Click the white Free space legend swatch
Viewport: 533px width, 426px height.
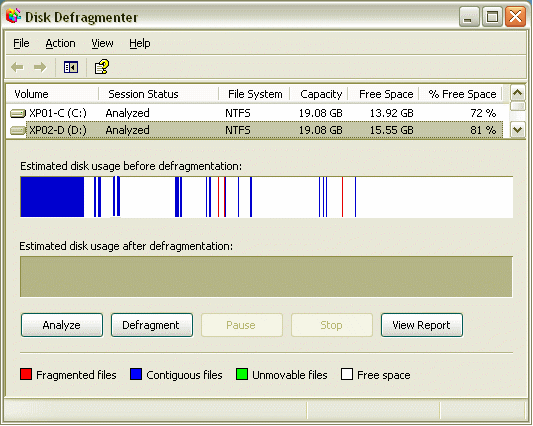click(347, 374)
